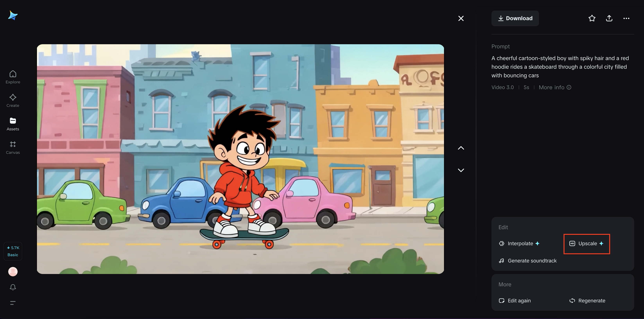Open the three-dot options menu
Image resolution: width=644 pixels, height=319 pixels.
click(626, 18)
